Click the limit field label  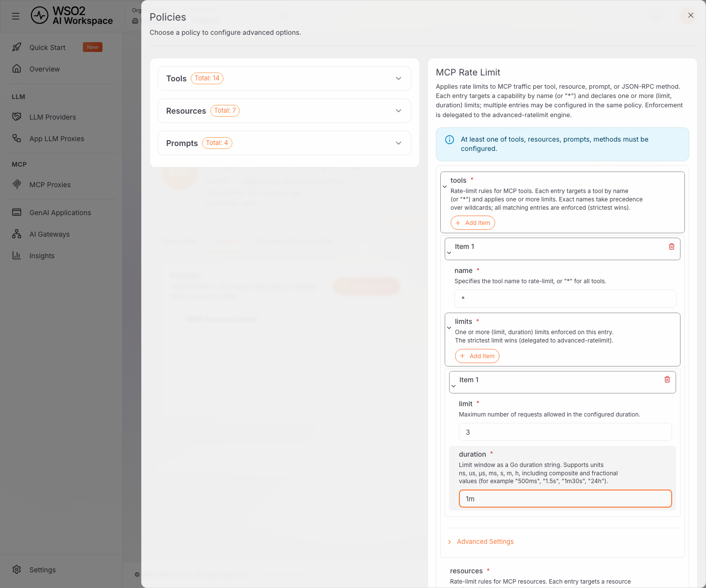point(466,404)
